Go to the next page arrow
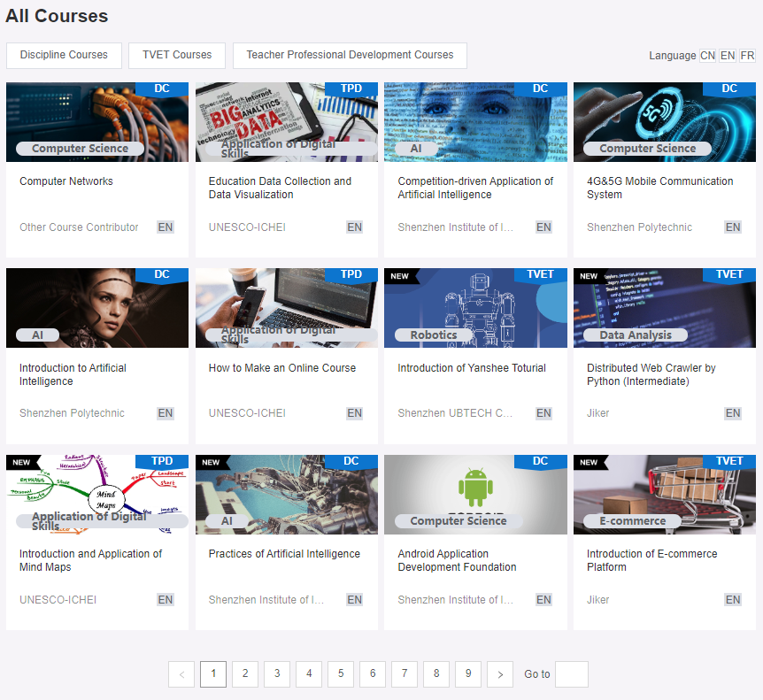Viewport: 763px width, 700px height. coord(500,674)
